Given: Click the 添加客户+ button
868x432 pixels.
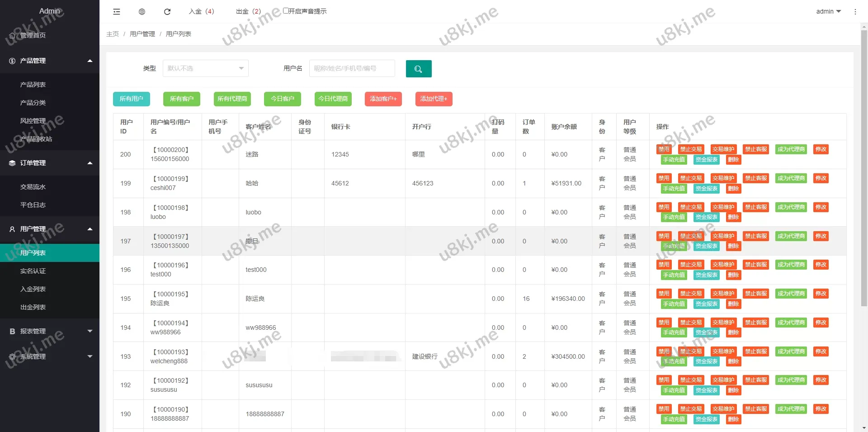Looking at the screenshot, I should click(x=383, y=99).
